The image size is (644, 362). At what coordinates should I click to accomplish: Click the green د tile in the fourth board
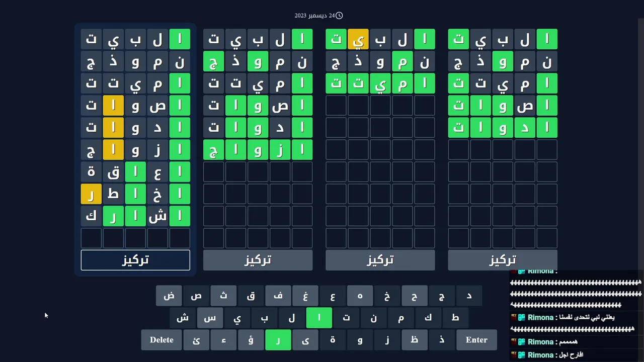525,128
